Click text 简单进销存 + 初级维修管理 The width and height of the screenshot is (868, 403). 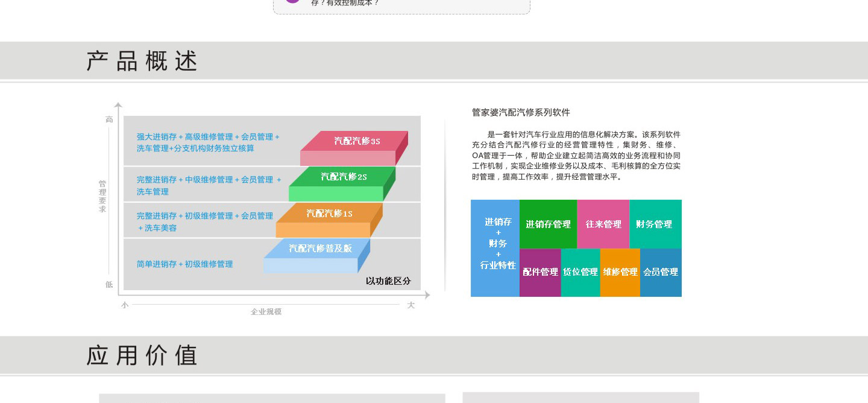(x=184, y=264)
